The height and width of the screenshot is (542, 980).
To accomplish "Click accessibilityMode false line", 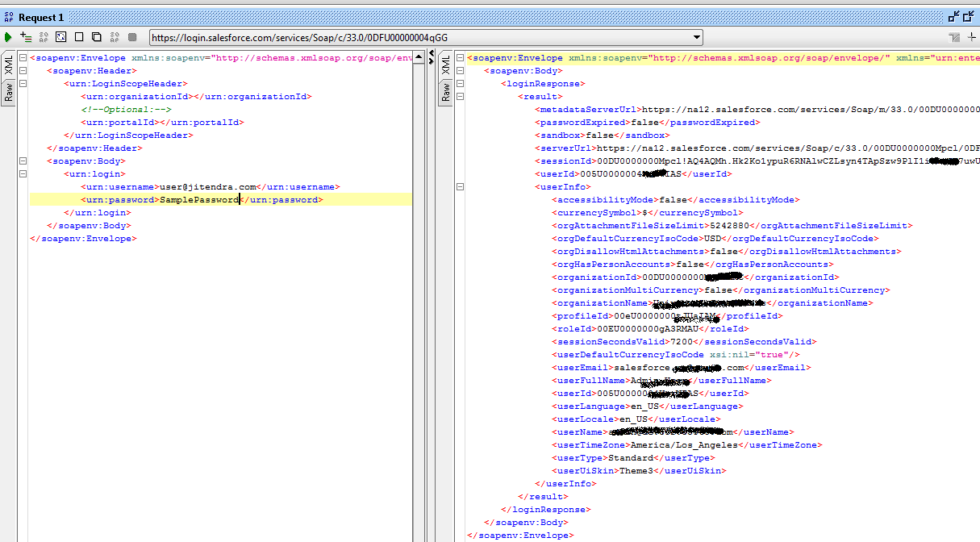I will coord(675,200).
